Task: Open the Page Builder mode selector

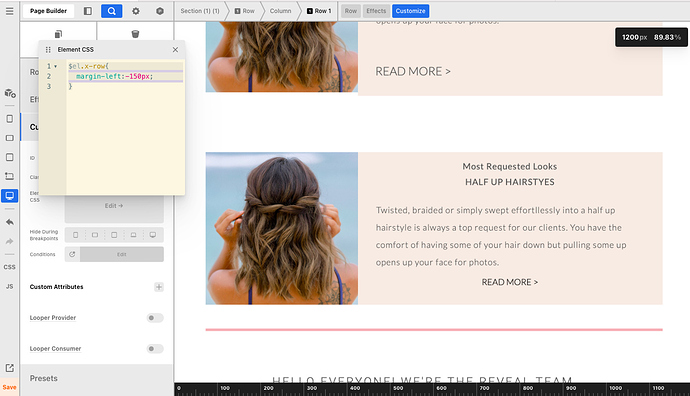Action: [x=48, y=11]
